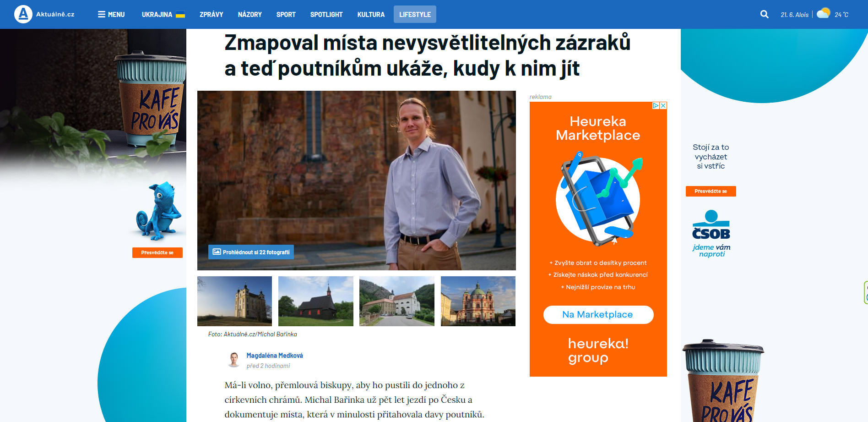This screenshot has width=868, height=422.
Task: Open the Aktuálně.cz logo homepage
Action: tap(44, 14)
